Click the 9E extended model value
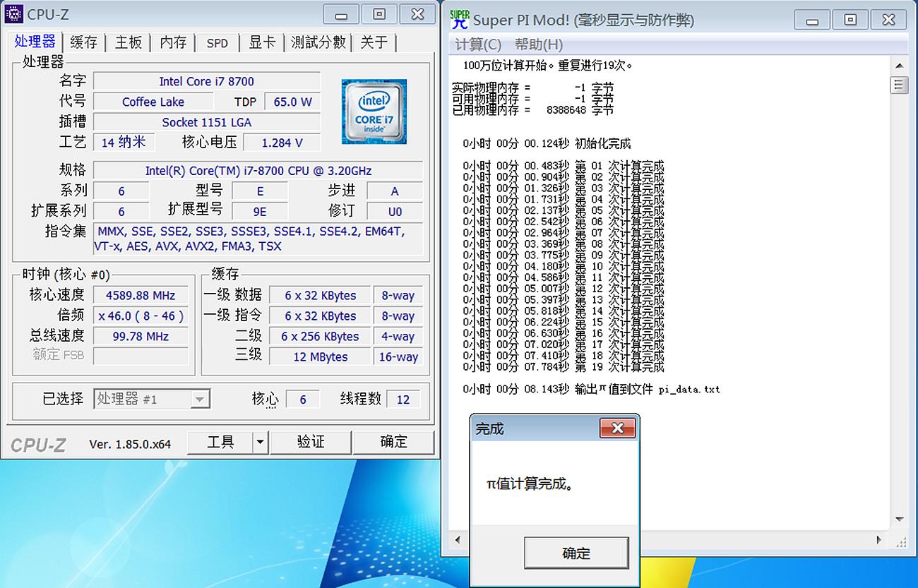The width and height of the screenshot is (918, 588). (x=260, y=212)
